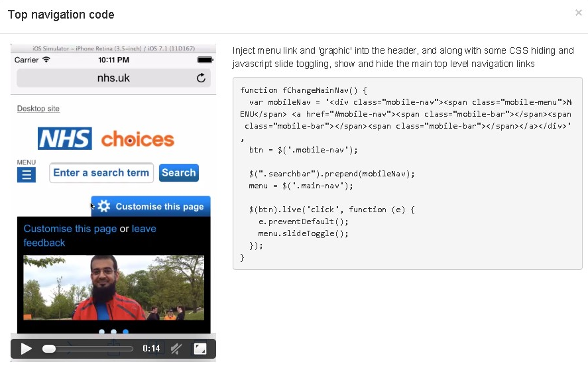Screen dimensions: 588x368
Task: Select the first carousel dot indicator
Action: pyautogui.click(x=101, y=332)
